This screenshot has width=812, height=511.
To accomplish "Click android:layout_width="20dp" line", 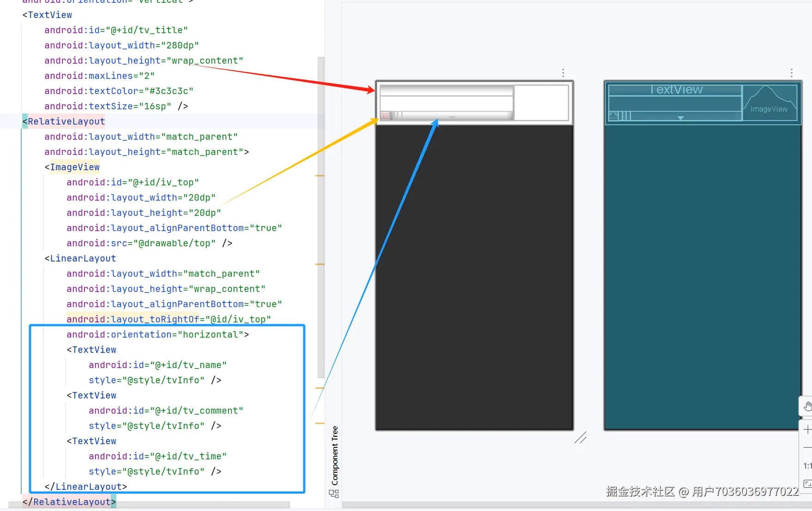I will (141, 197).
